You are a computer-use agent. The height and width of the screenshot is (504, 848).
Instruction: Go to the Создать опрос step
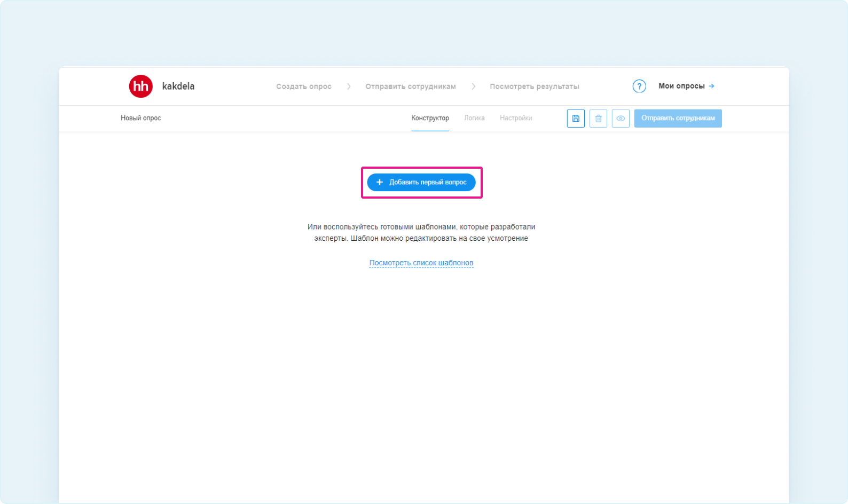point(304,86)
